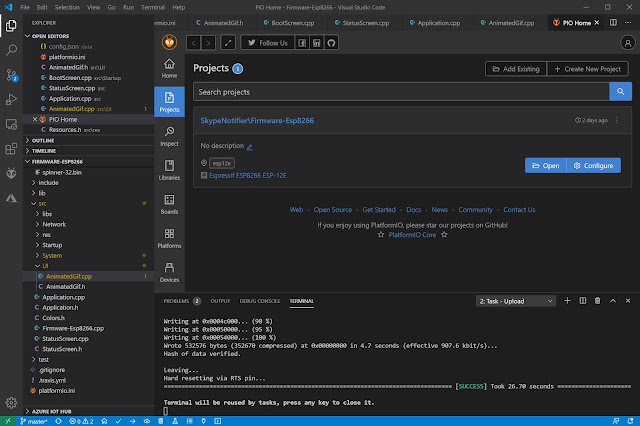640x426 pixels.
Task: Open the Azure view in activity bar
Action: pyautogui.click(x=11, y=198)
